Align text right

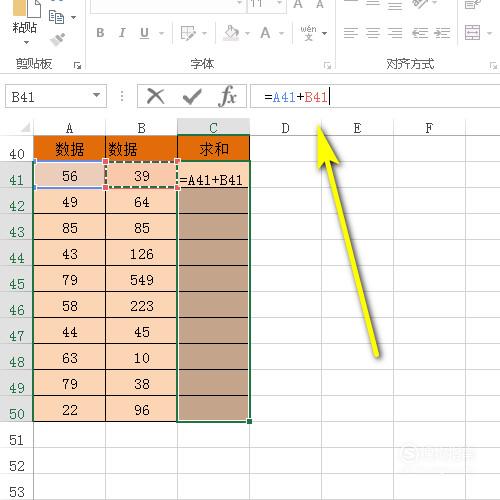395,33
